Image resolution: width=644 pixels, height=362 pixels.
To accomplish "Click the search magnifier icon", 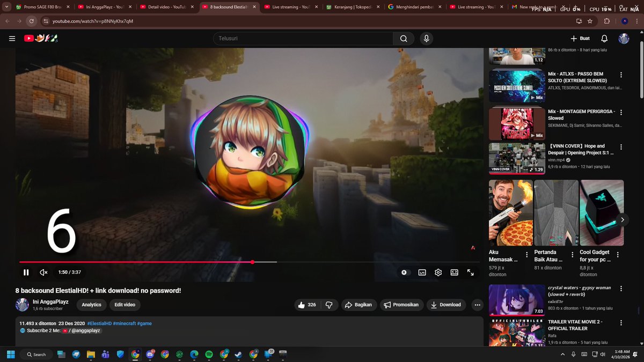I will (404, 38).
